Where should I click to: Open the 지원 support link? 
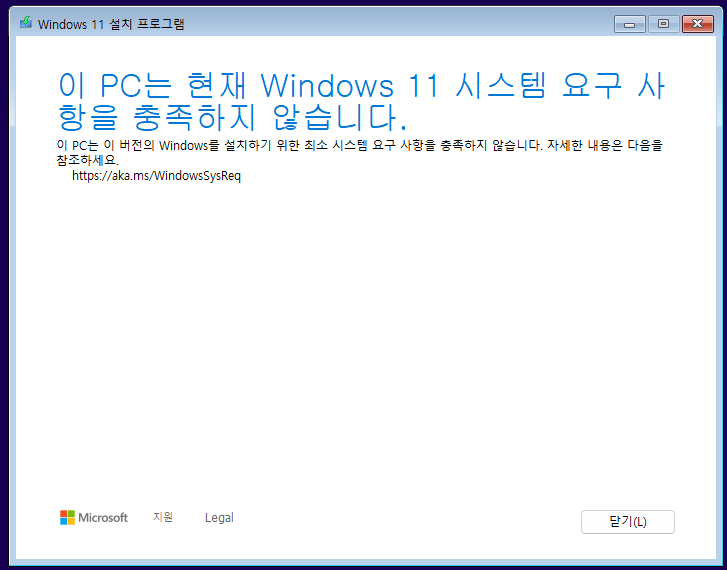point(163,517)
